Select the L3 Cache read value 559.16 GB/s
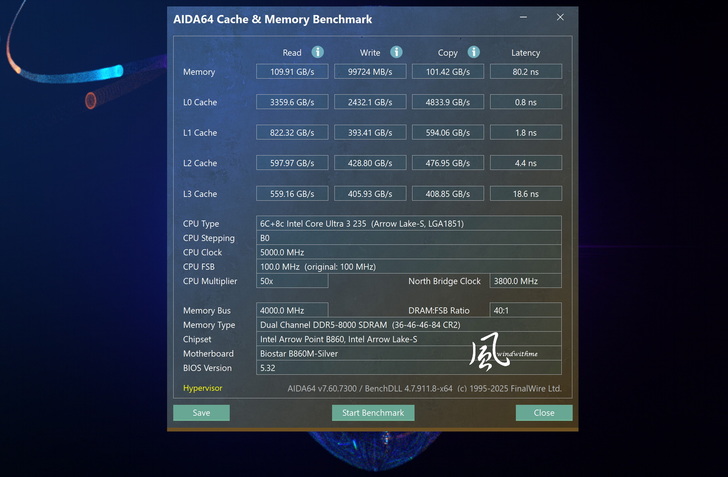The image size is (728, 477). tap(292, 193)
